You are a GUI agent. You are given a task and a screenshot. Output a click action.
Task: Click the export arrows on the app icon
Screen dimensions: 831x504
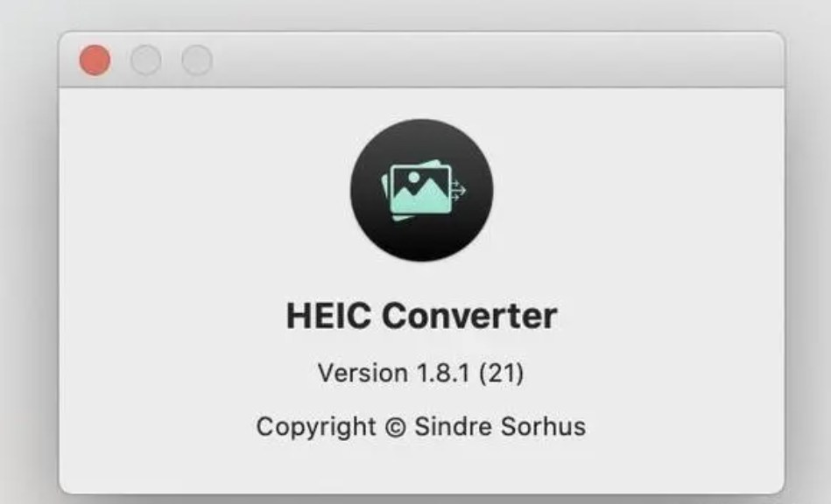(459, 190)
